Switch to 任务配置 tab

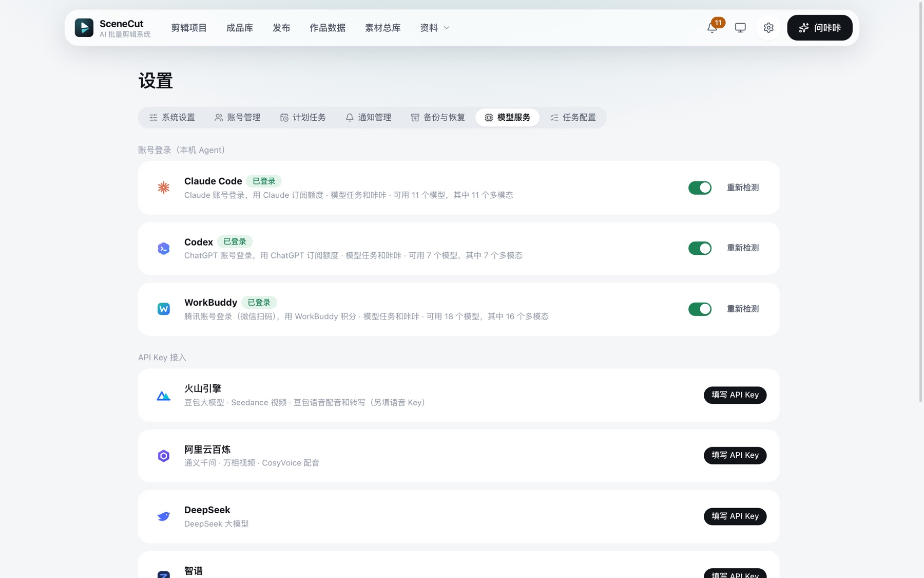[573, 118]
